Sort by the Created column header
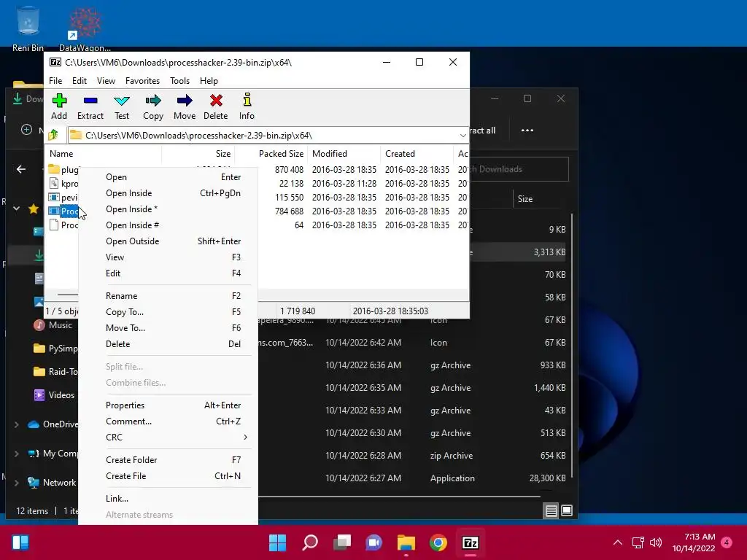The image size is (747, 560). (417, 154)
